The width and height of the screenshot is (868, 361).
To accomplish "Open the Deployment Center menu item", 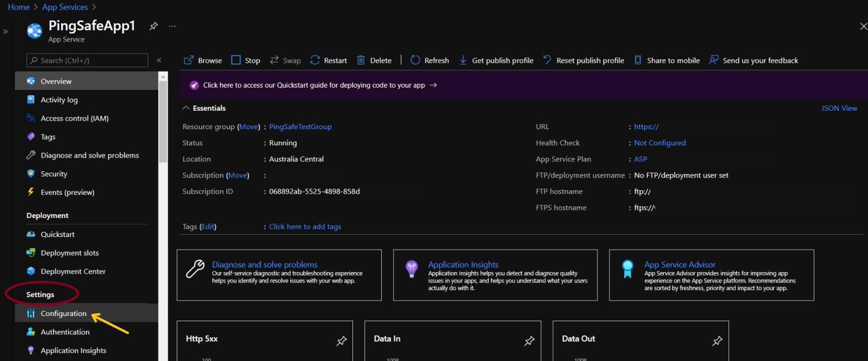I will point(73,272).
